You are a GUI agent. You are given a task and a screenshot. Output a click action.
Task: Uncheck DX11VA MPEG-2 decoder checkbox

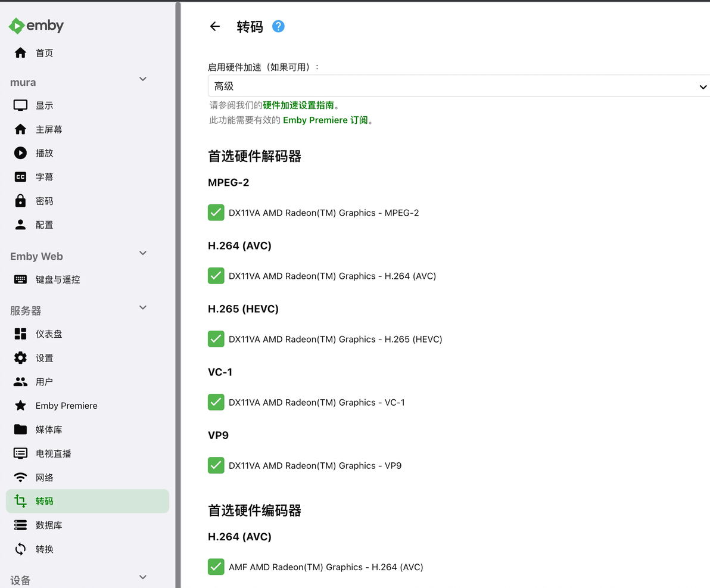point(216,213)
